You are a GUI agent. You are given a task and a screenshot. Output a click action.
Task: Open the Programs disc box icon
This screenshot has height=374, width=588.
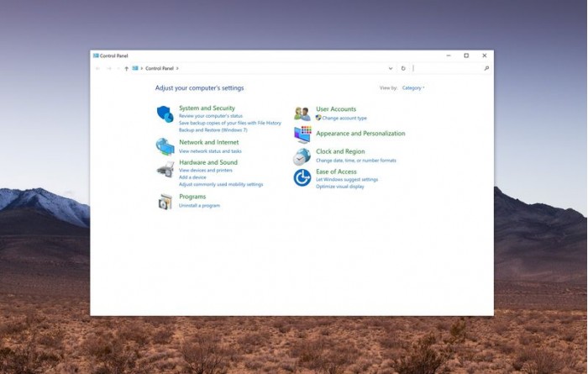[165, 202]
